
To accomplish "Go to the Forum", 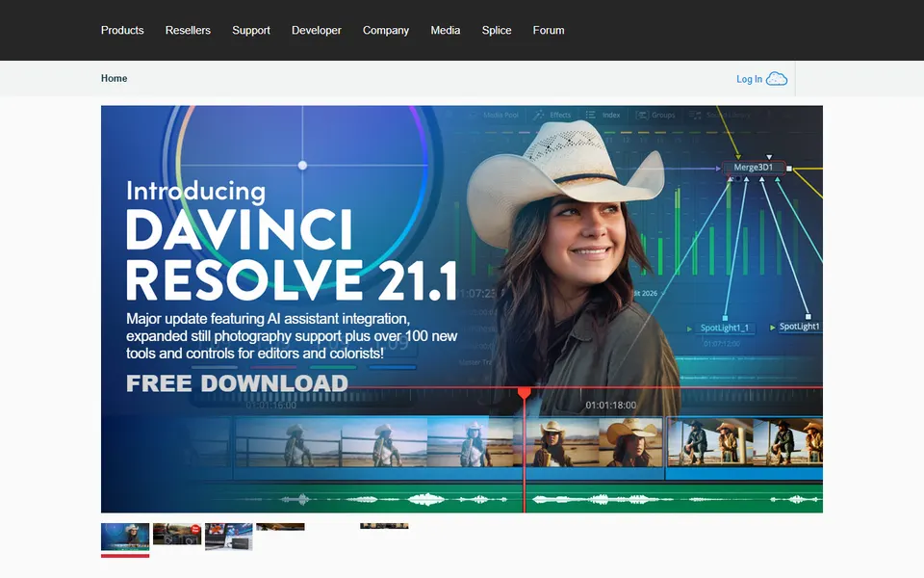I will pos(548,30).
